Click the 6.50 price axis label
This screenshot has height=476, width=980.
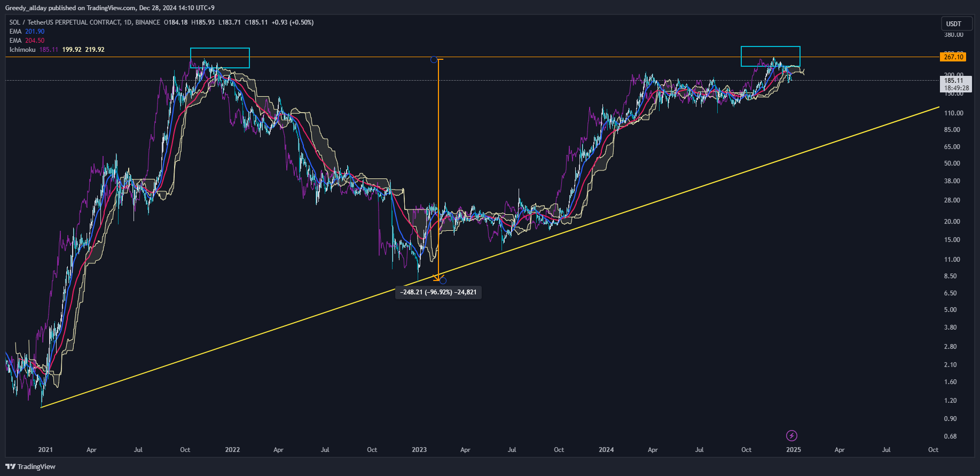(951, 293)
